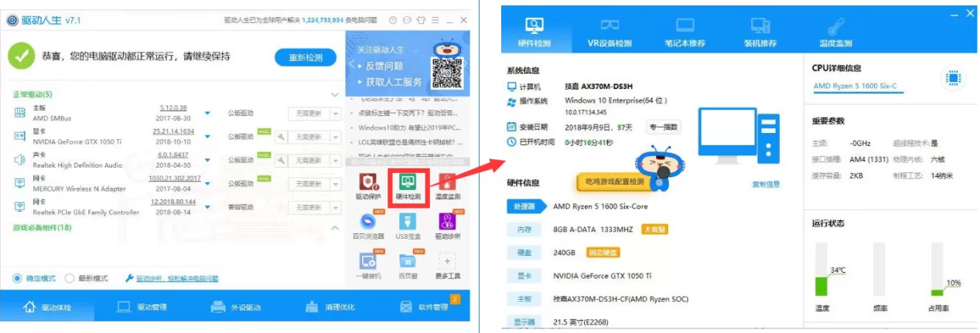Open 装机推荐 tab in hardware window
Viewport: 980px width, 333px height.
tap(760, 32)
